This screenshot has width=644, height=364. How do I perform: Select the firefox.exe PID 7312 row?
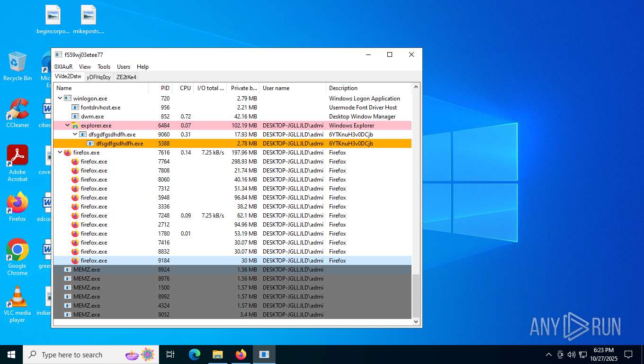[233, 189]
